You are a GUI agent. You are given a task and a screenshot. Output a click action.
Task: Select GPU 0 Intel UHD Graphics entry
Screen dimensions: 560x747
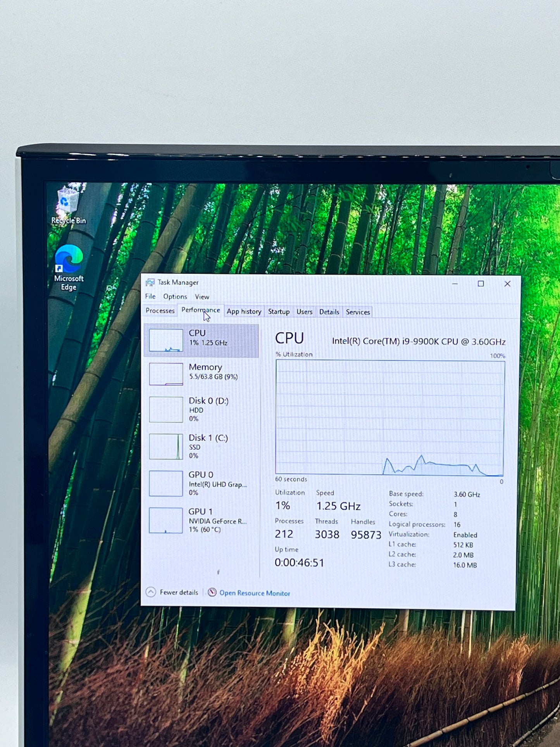[x=201, y=483]
